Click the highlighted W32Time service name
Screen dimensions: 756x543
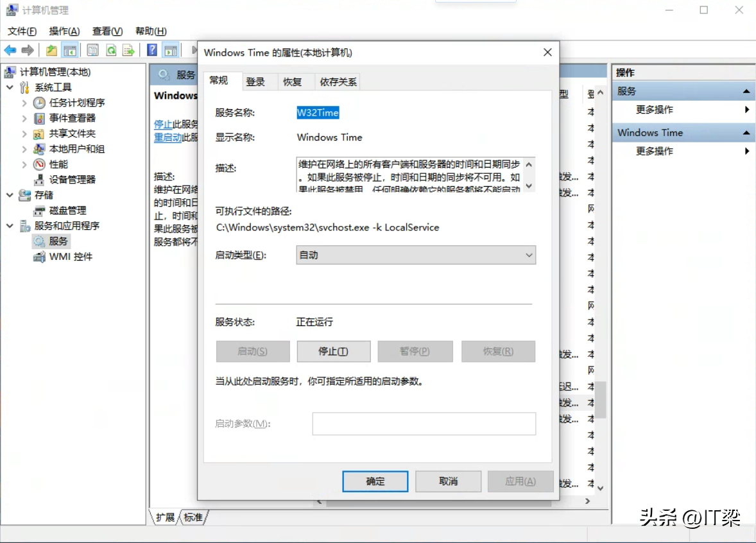pyautogui.click(x=318, y=113)
